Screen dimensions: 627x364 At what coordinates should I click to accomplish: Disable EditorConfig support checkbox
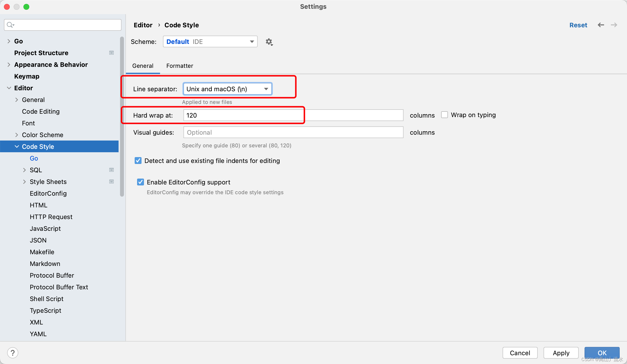(x=141, y=182)
